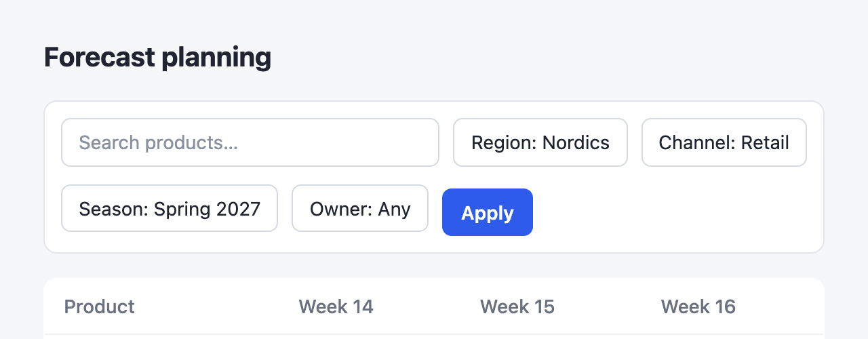This screenshot has height=339, width=868.
Task: Pick a different season than Spring 2027
Action: click(170, 208)
